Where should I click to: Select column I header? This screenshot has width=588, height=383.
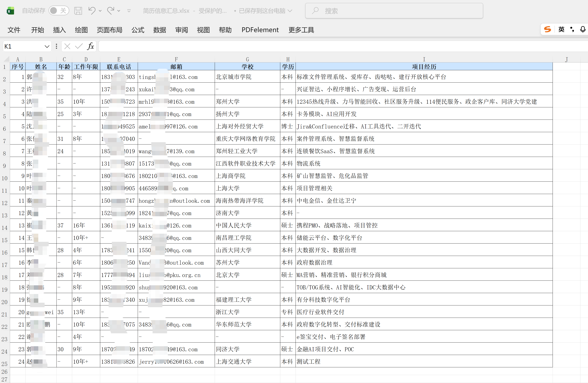(x=424, y=59)
